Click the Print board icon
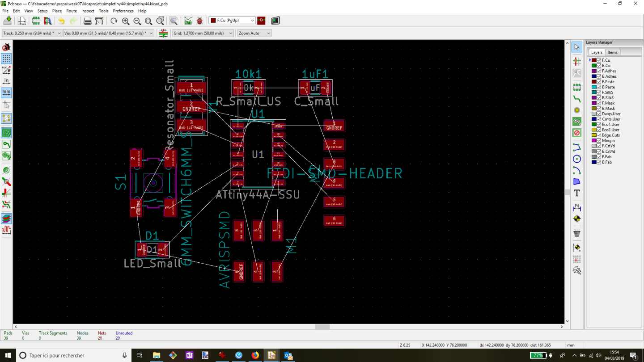 88,21
